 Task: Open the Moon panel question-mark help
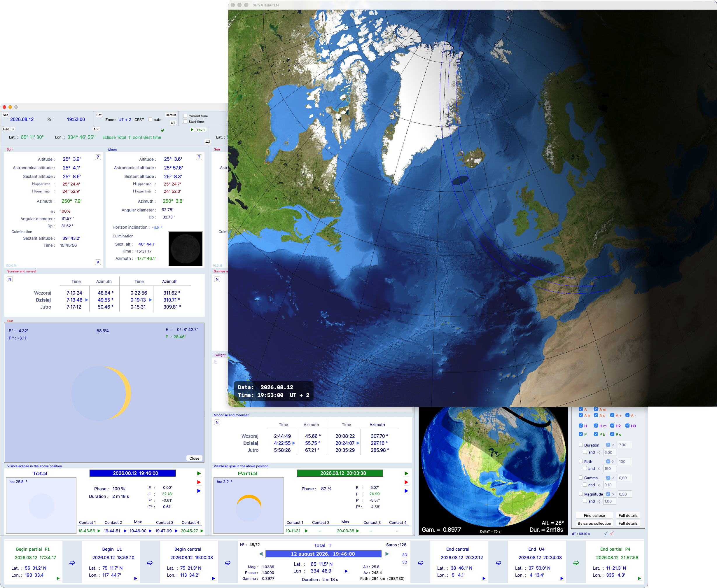199,157
